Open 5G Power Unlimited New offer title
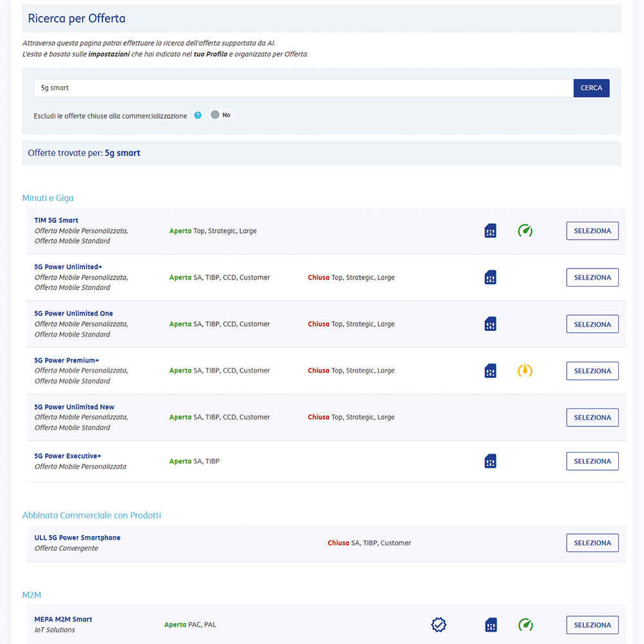Image resolution: width=644 pixels, height=644 pixels. tap(74, 407)
